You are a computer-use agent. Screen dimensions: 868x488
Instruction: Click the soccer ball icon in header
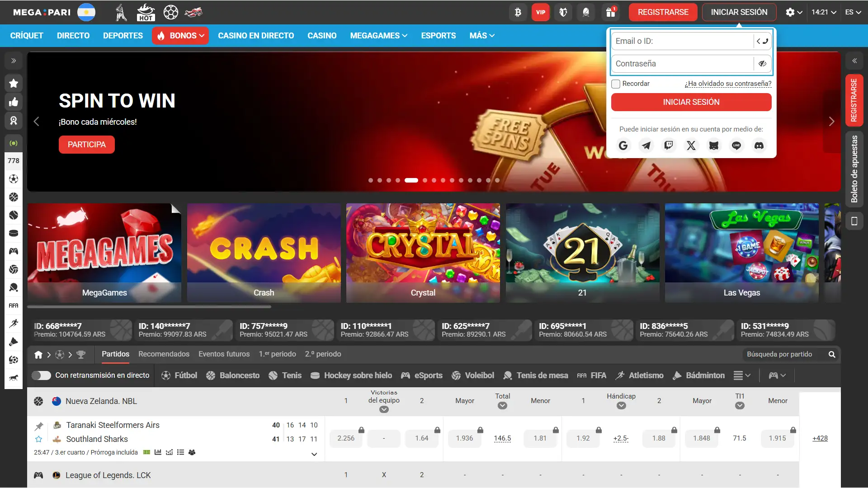[x=171, y=12]
